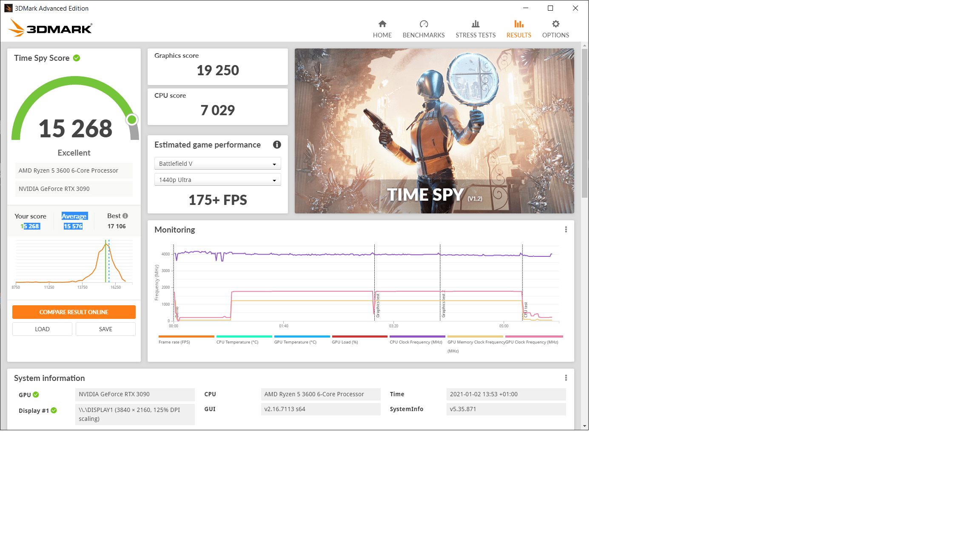Image resolution: width=980 pixels, height=551 pixels.
Task: Open the Estimated game performance info icon
Action: coord(277,145)
